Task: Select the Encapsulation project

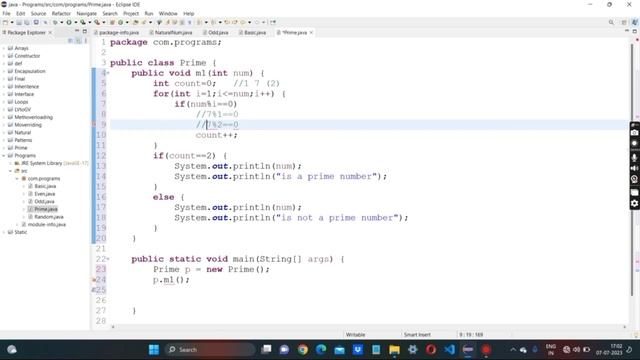Action: (x=27, y=71)
